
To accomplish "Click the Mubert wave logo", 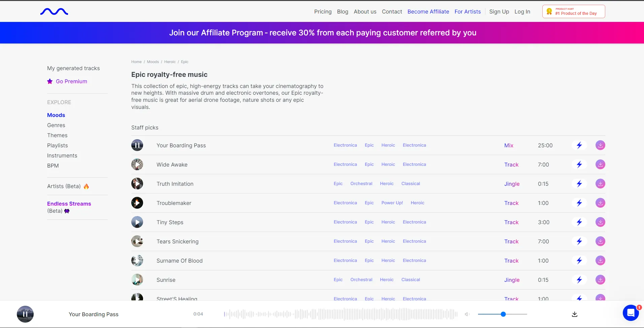I will [x=54, y=12].
